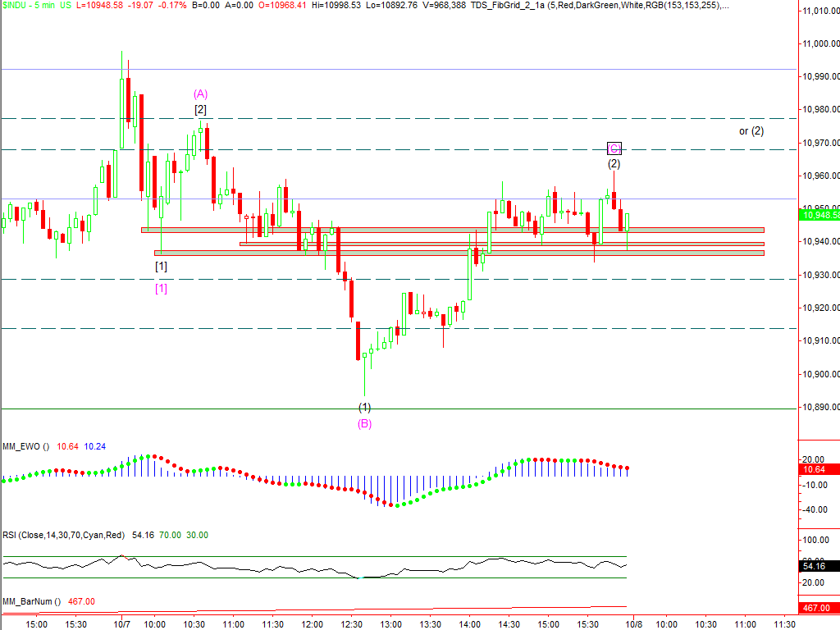Click the black [2] label under (A)
Screen dimensions: 840x630
201,109
